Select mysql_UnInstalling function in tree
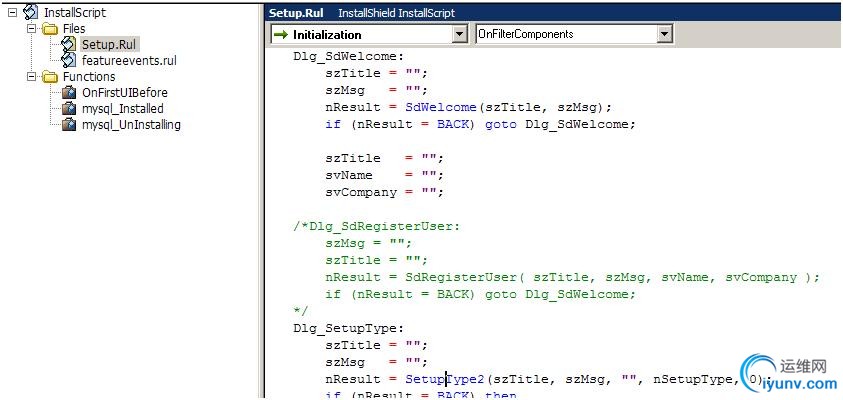843x400 pixels. (x=131, y=125)
